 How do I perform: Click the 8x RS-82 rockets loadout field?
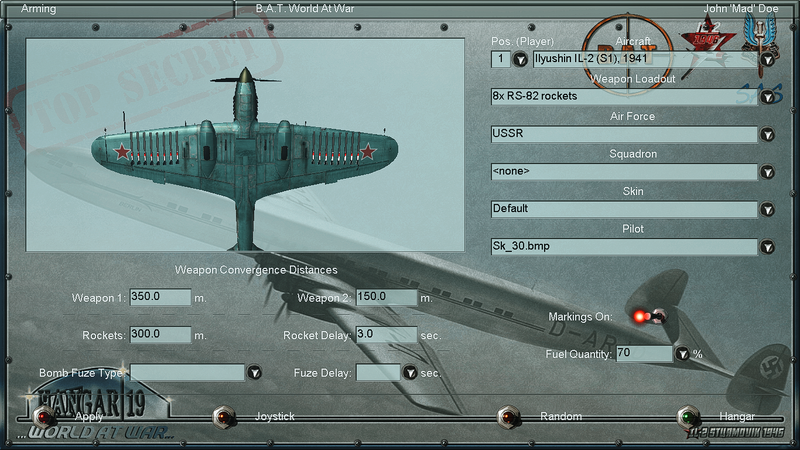(624, 96)
